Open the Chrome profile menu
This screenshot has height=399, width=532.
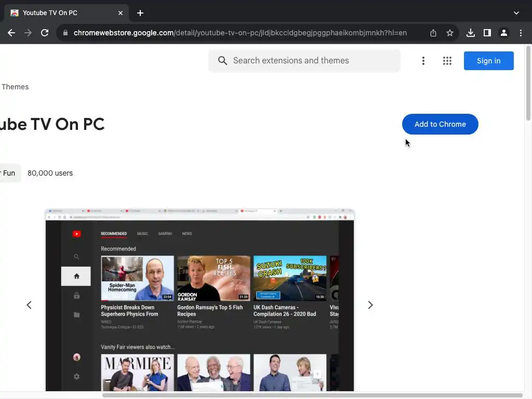[x=503, y=33]
